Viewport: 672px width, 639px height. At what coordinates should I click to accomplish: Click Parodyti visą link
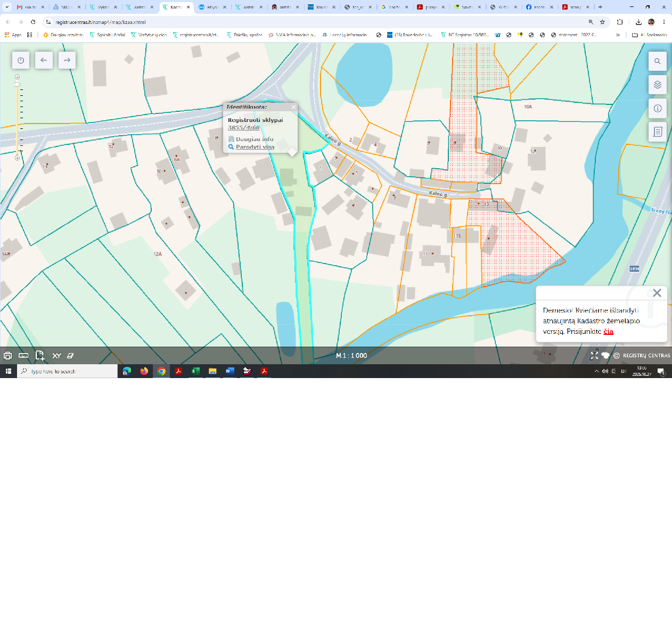tap(255, 147)
